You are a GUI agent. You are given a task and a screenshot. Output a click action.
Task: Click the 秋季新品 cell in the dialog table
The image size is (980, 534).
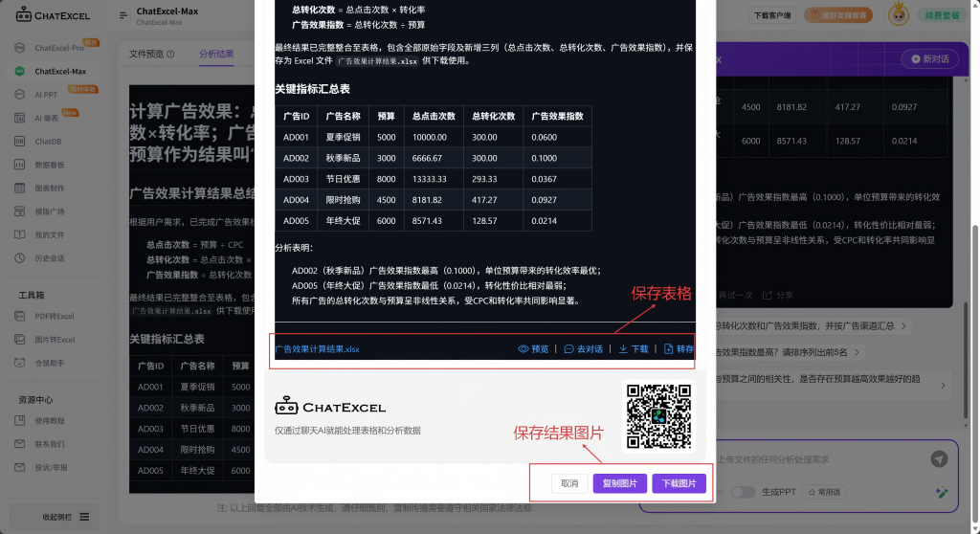(344, 158)
